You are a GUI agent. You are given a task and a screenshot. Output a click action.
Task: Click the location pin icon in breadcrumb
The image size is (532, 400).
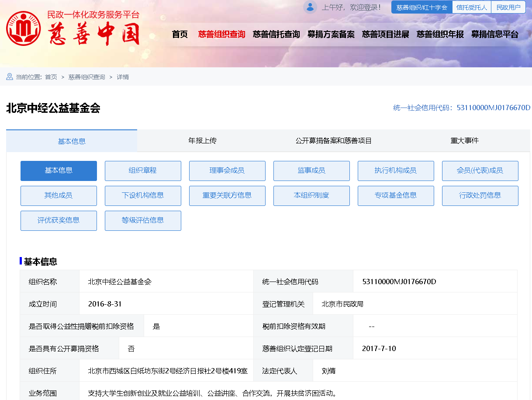pyautogui.click(x=10, y=77)
